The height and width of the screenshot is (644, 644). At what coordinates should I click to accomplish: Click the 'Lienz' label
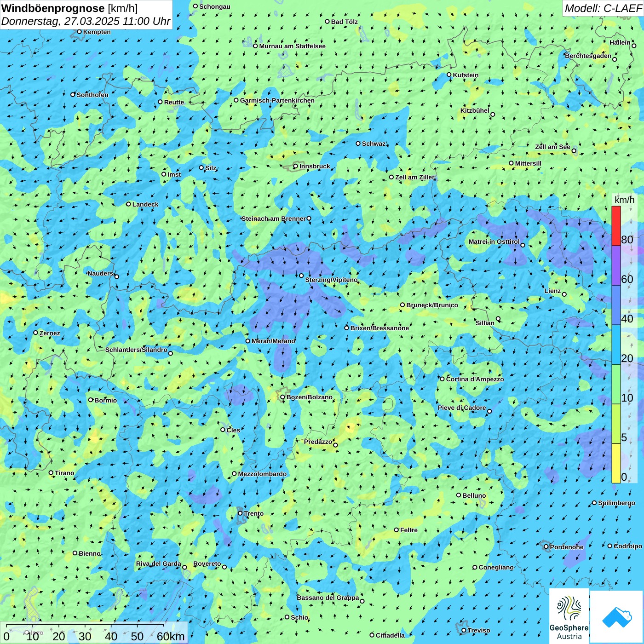[552, 291]
